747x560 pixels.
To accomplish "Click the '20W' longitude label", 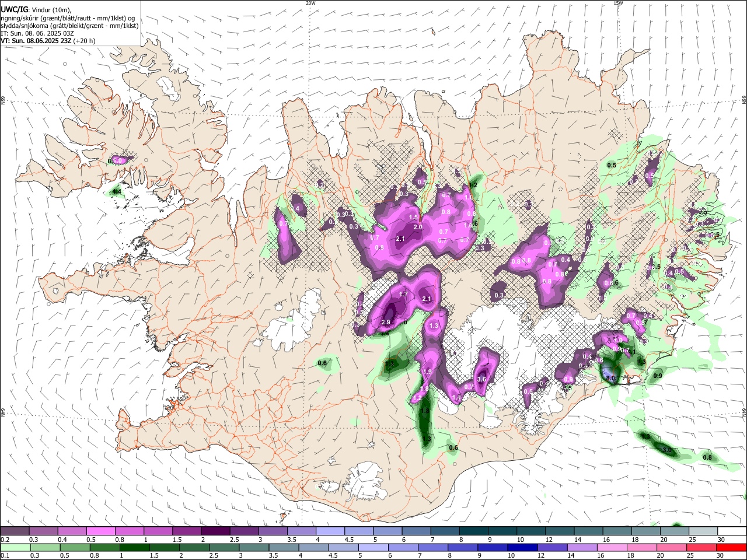I will 310,3.
